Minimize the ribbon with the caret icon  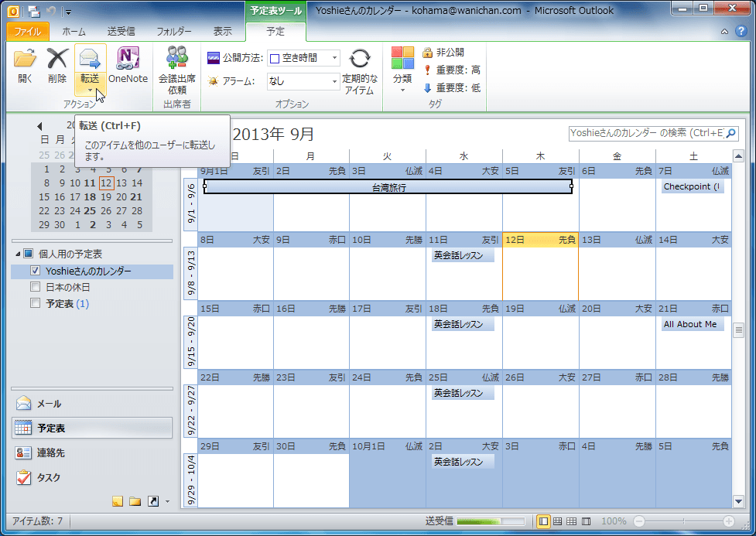(724, 32)
